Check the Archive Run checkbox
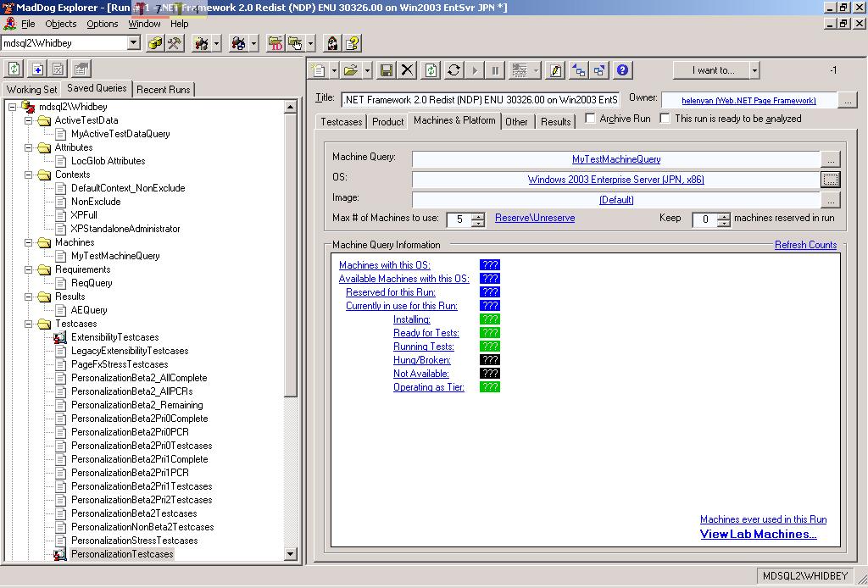The image size is (868, 588). [x=590, y=119]
